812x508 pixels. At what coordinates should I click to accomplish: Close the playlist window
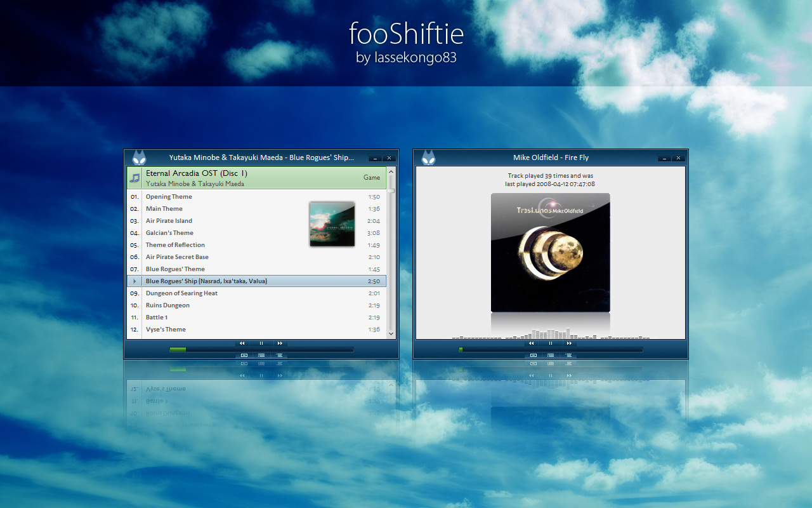coord(389,157)
